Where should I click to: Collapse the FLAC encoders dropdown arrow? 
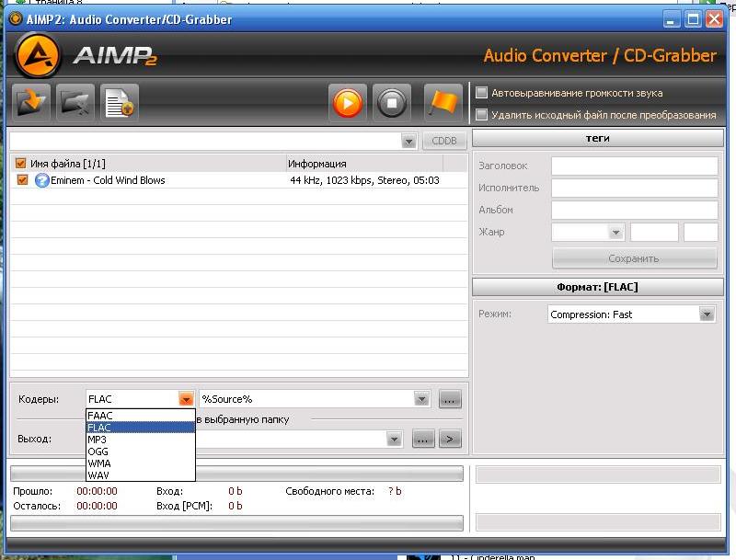point(186,399)
